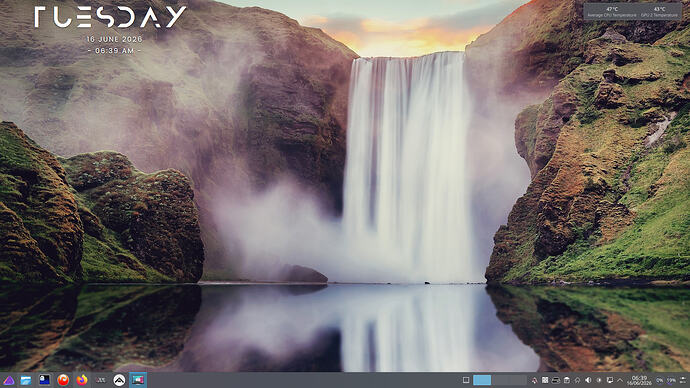Open the red-and-white tray icon left of the grid icon
This screenshot has width=690, height=388.
pyautogui.click(x=534, y=380)
